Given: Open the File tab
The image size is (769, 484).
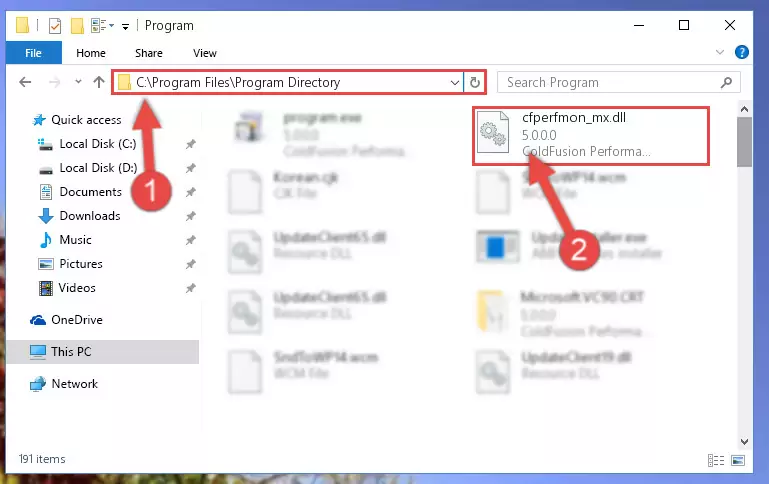Looking at the screenshot, I should (33, 53).
